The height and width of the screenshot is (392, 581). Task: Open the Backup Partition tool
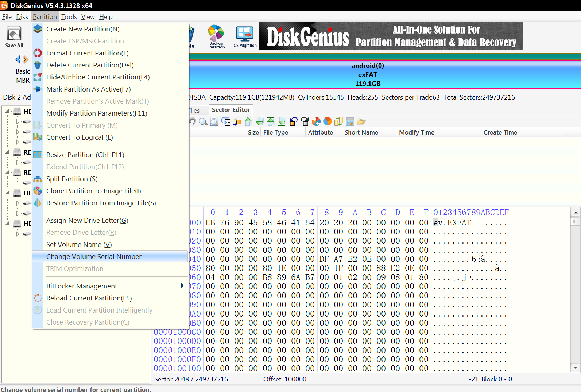click(x=216, y=36)
